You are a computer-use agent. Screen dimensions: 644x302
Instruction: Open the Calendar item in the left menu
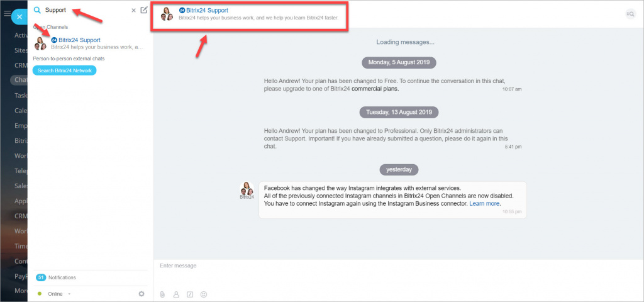point(21,111)
